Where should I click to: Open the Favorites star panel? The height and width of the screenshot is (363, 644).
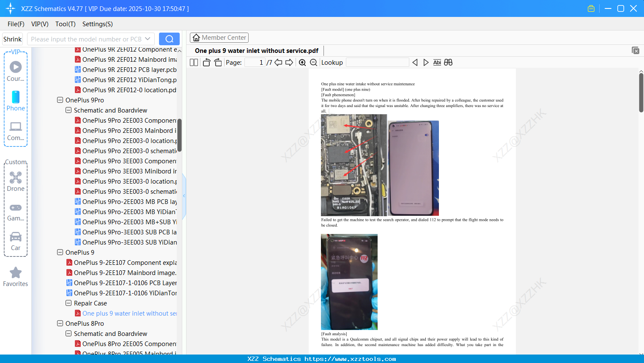point(16,276)
